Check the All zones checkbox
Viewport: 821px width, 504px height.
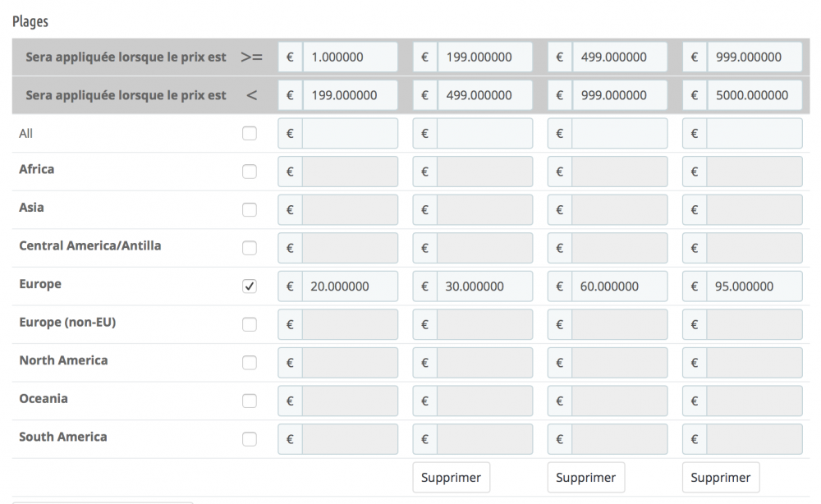(x=250, y=134)
